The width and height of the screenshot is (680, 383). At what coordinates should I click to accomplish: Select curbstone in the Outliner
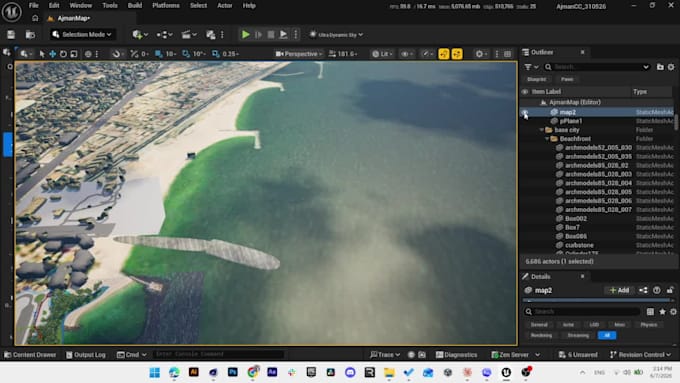point(579,245)
